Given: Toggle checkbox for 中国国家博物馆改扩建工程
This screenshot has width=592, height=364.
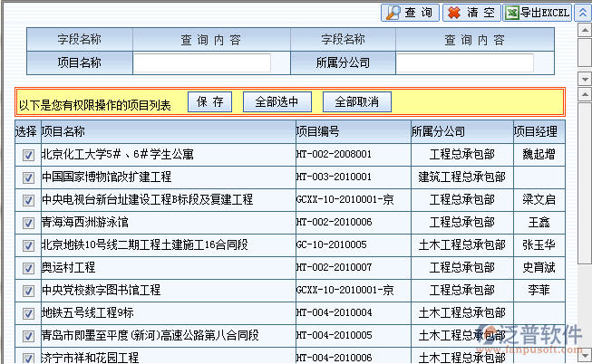Looking at the screenshot, I should (x=29, y=177).
